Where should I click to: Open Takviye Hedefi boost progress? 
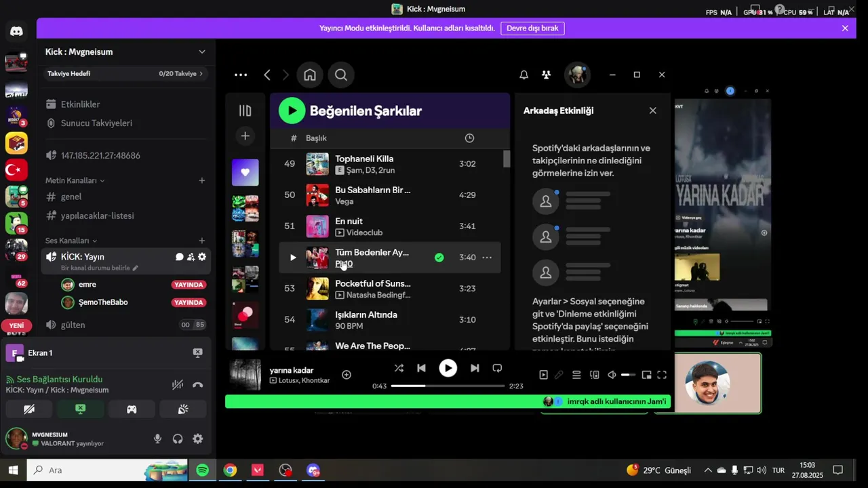tap(125, 73)
